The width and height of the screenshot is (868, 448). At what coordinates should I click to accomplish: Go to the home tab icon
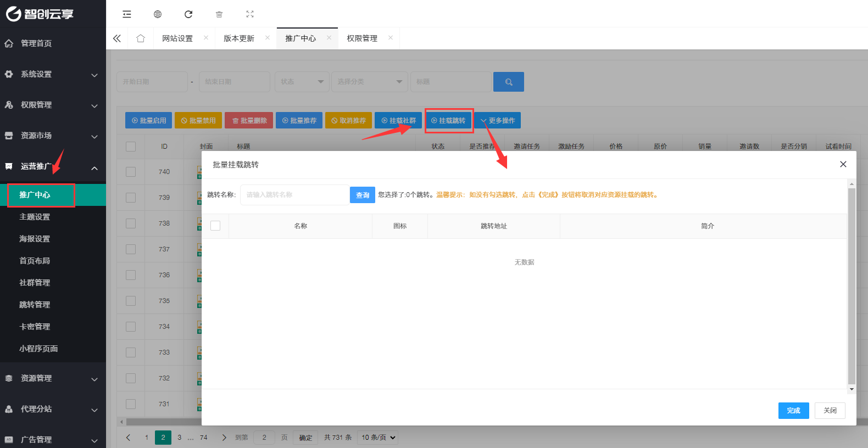[x=141, y=38]
